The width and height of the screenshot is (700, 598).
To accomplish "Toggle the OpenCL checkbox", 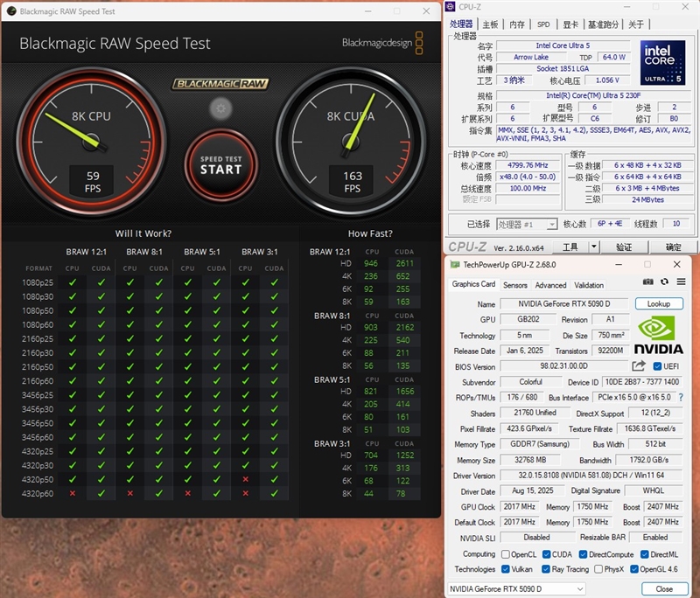I will tap(506, 554).
